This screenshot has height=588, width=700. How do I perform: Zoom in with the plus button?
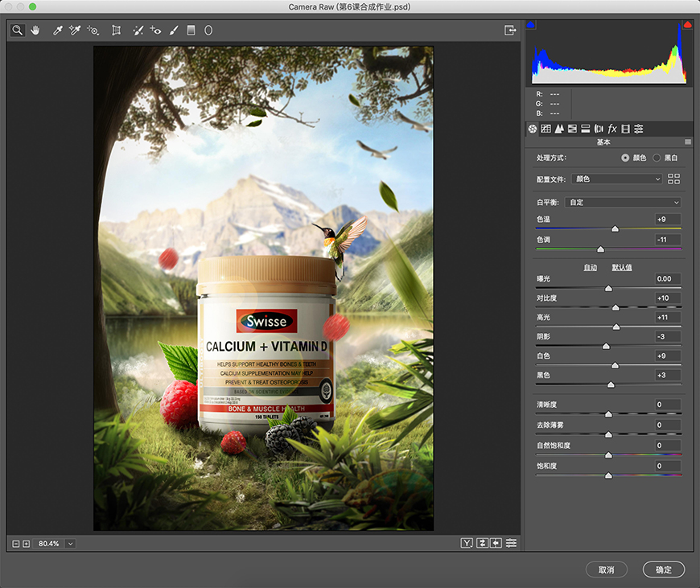(27, 544)
